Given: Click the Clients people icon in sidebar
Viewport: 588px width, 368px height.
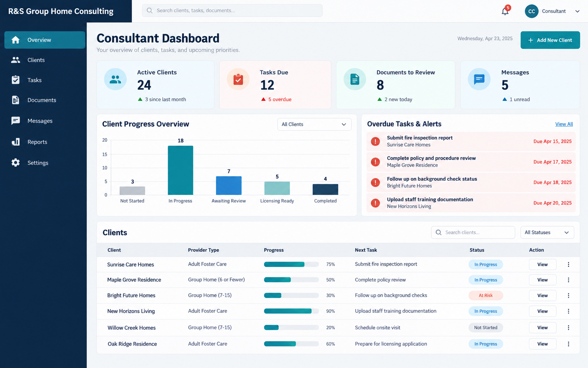Looking at the screenshot, I should pos(16,60).
